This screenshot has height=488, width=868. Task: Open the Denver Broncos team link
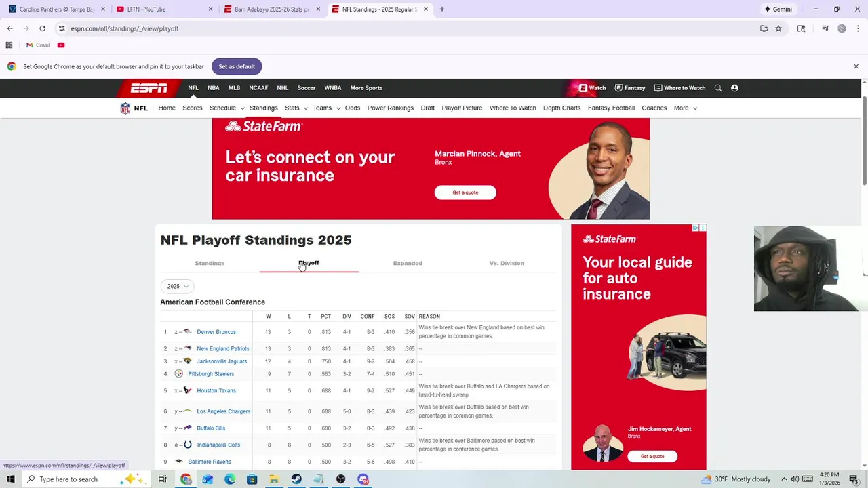(x=216, y=332)
